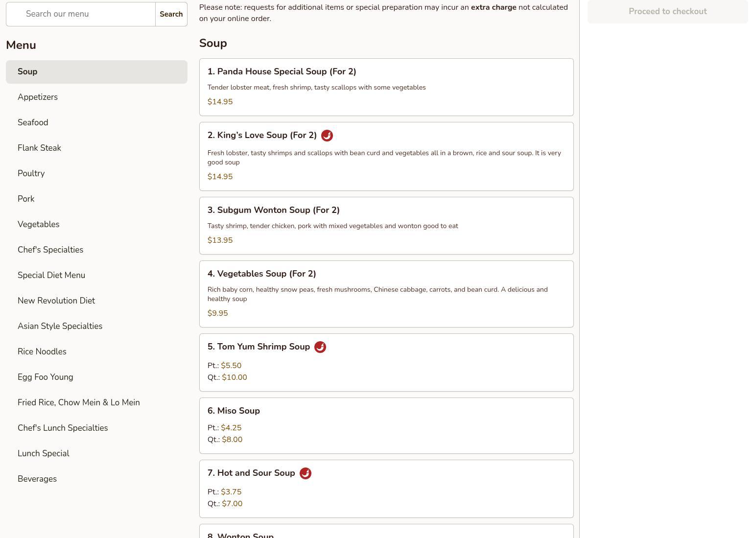
Task: Go to the Seafood category
Action: 33,122
